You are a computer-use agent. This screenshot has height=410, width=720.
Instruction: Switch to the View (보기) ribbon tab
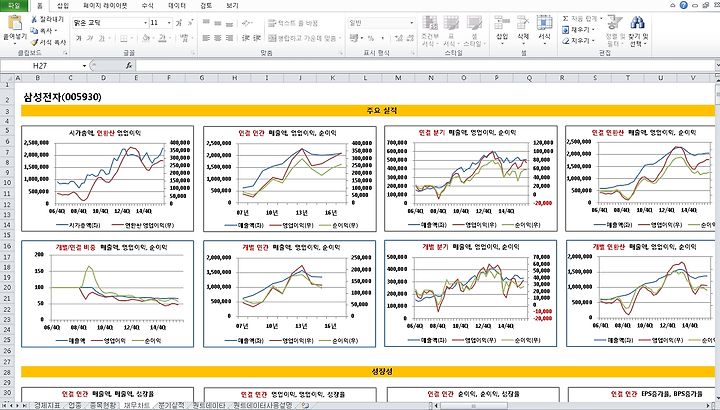pyautogui.click(x=232, y=6)
